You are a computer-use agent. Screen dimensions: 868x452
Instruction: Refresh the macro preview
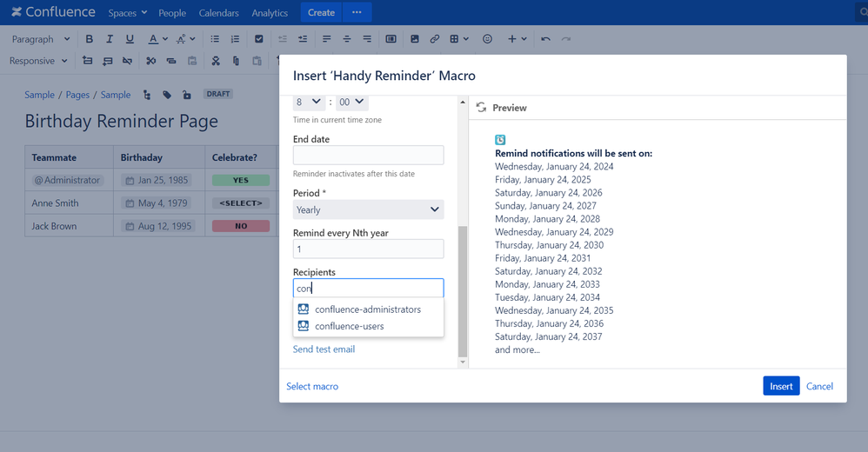pyautogui.click(x=481, y=107)
